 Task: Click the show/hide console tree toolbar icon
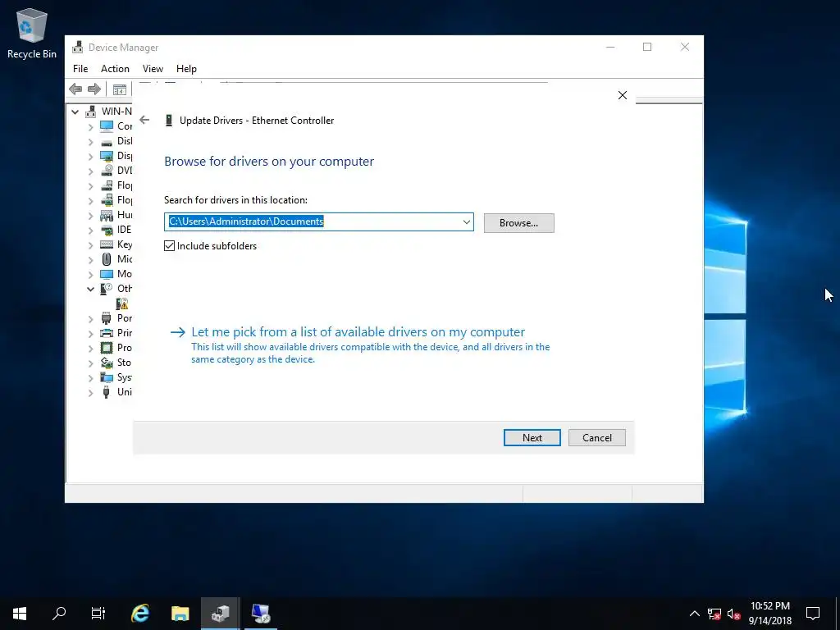click(120, 89)
